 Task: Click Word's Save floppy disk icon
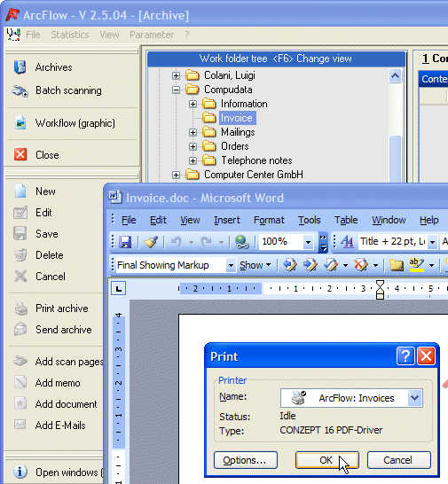tap(125, 242)
